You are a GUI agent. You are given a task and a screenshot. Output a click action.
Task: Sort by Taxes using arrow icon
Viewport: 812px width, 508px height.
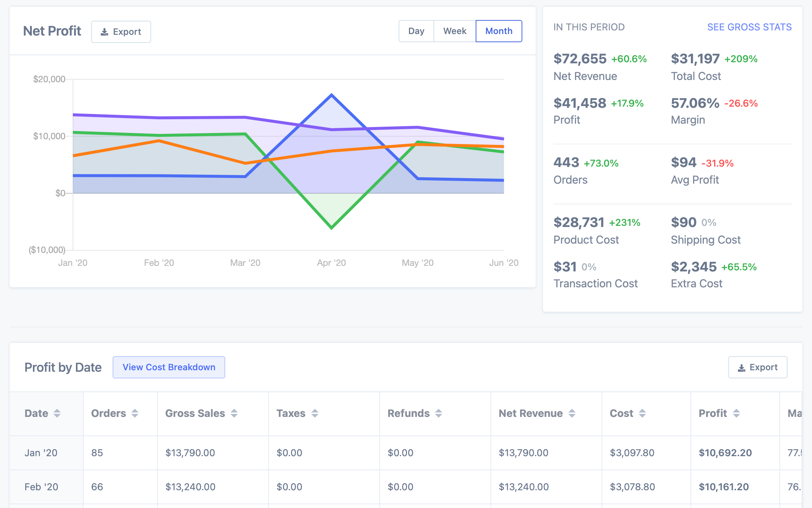(x=315, y=413)
